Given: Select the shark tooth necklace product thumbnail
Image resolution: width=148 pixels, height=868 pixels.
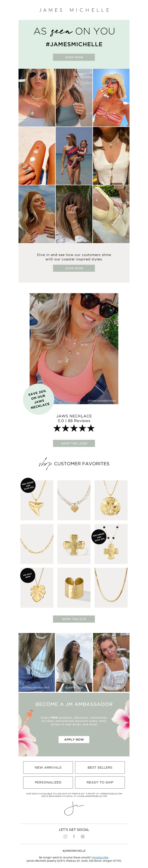Looking at the screenshot, I should tap(37, 500).
